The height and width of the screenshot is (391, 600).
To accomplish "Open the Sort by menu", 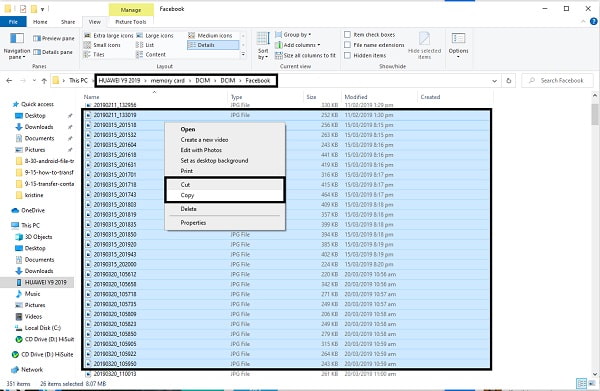I will coord(263,46).
